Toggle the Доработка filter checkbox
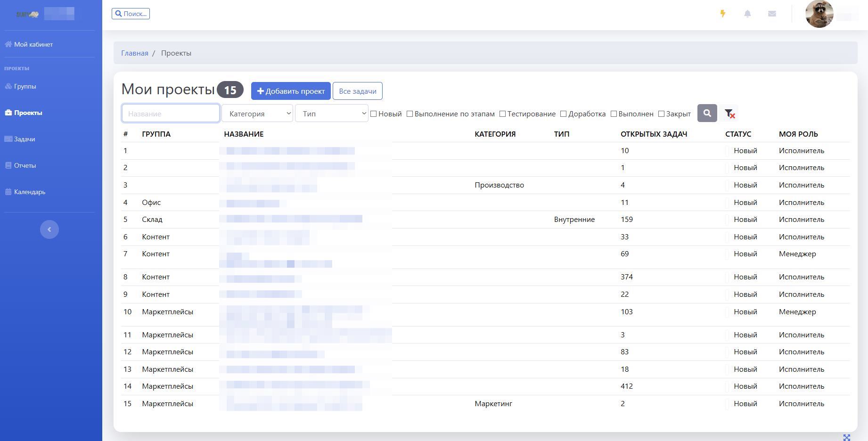 [563, 114]
